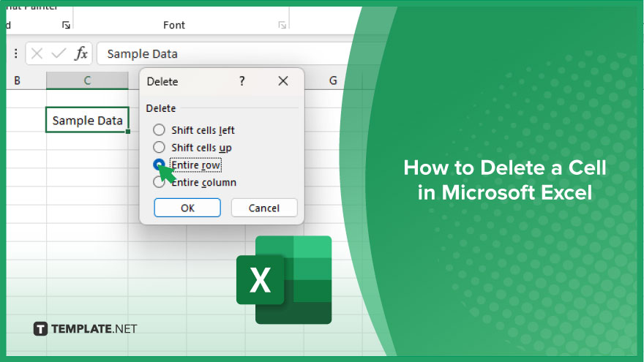Viewport: 644px width, 362px height.
Task: Choose the Entire row radio button
Action: [x=159, y=165]
